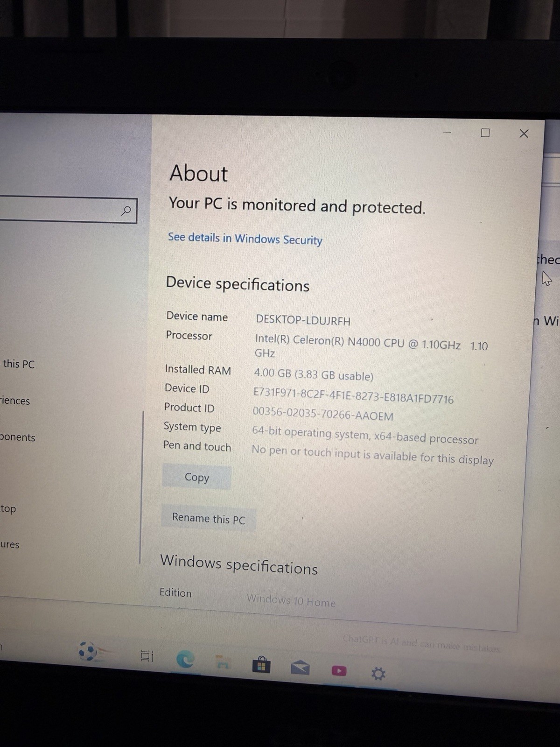Close the Settings About window
Image resolution: width=560 pixels, height=747 pixels.
point(524,134)
